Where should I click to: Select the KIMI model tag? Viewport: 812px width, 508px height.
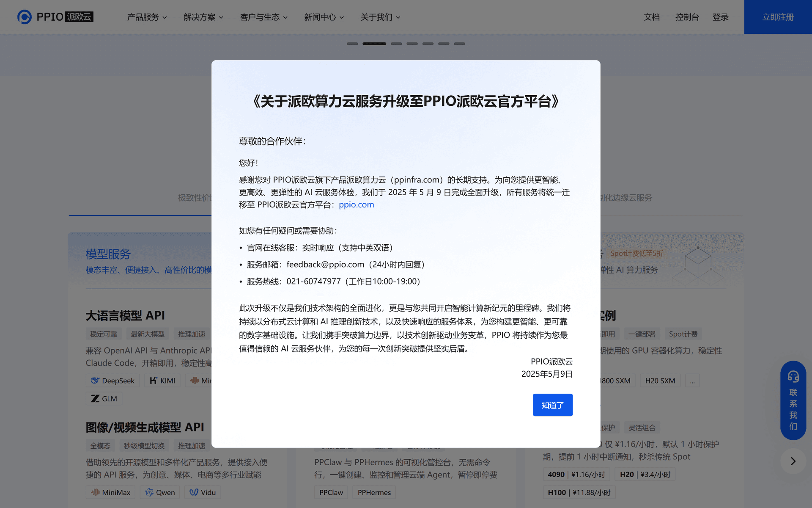pyautogui.click(x=162, y=381)
